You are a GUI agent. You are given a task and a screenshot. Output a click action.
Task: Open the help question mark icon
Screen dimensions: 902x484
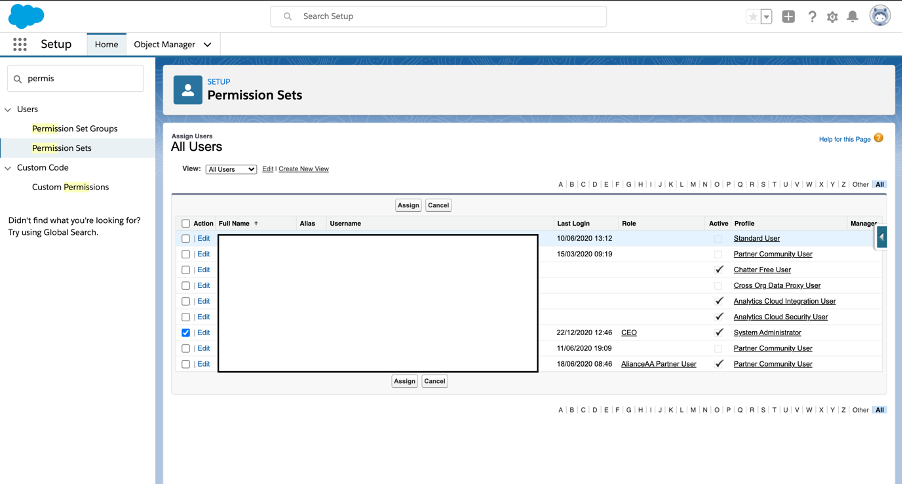point(812,17)
